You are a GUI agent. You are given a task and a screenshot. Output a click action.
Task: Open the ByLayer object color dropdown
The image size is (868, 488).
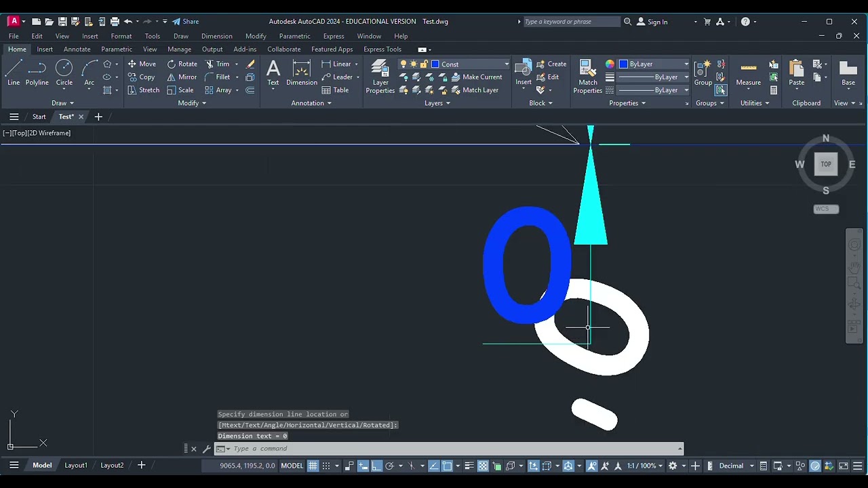(x=686, y=64)
